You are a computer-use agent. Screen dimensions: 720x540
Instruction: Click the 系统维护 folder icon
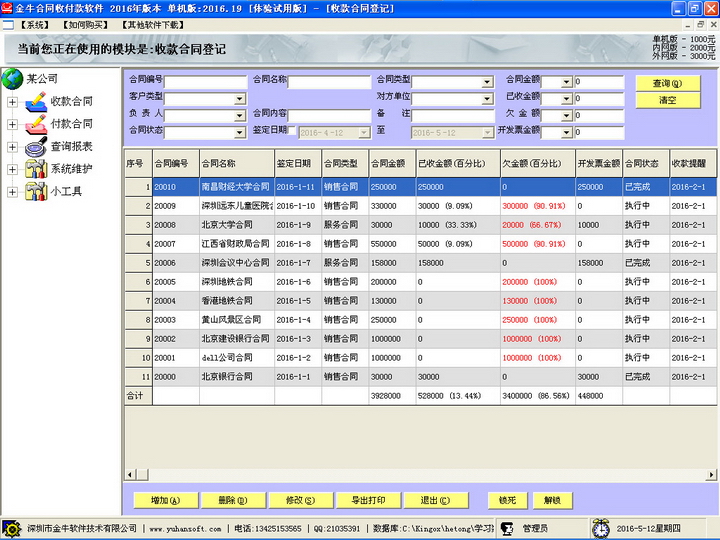coord(36,169)
